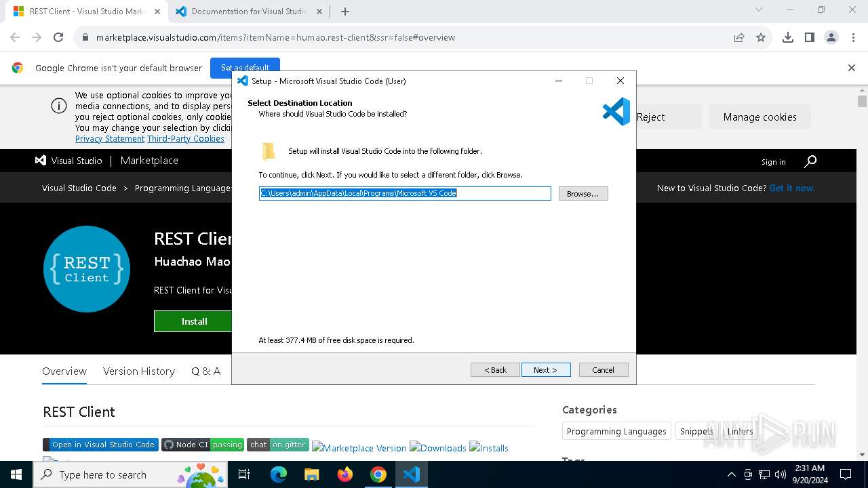Click Visual Studio Code breadcrumb
The width and height of the screenshot is (868, 488).
pos(79,188)
